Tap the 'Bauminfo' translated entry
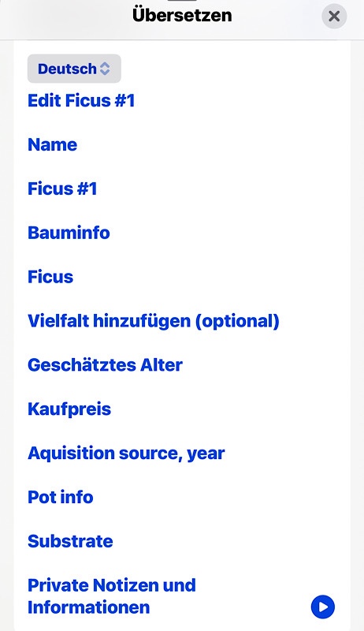 coord(69,233)
